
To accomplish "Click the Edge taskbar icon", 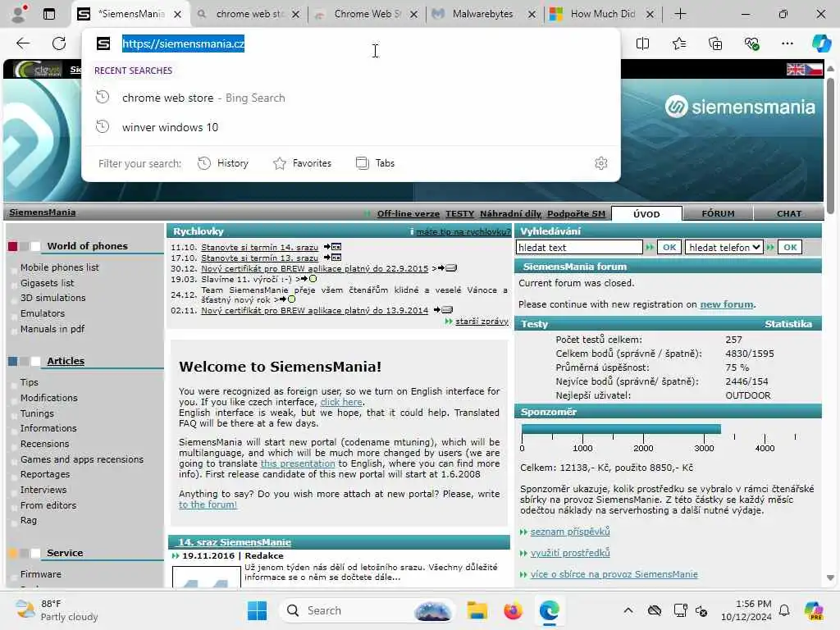I will pyautogui.click(x=549, y=610).
